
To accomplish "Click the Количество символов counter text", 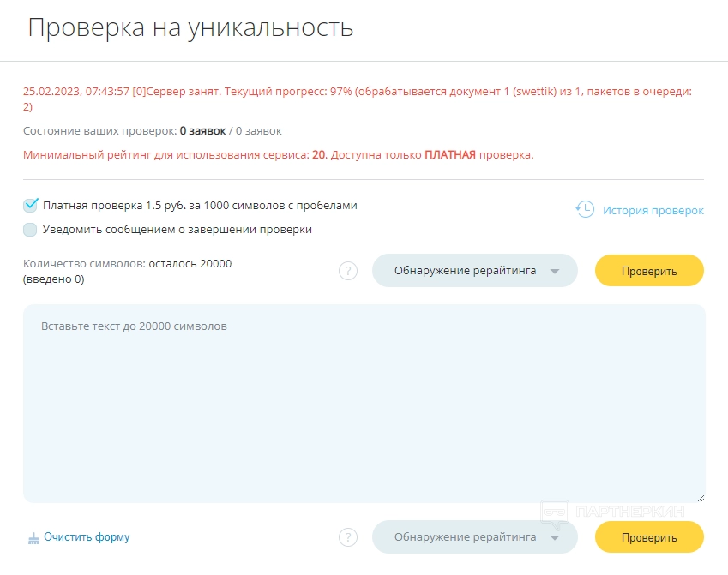I will click(x=127, y=271).
